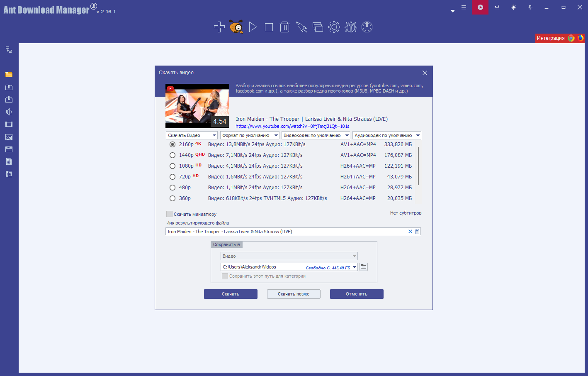Image resolution: width=588 pixels, height=376 pixels.
Task: Enable the Скачать миниатюру checkbox
Action: click(x=169, y=214)
